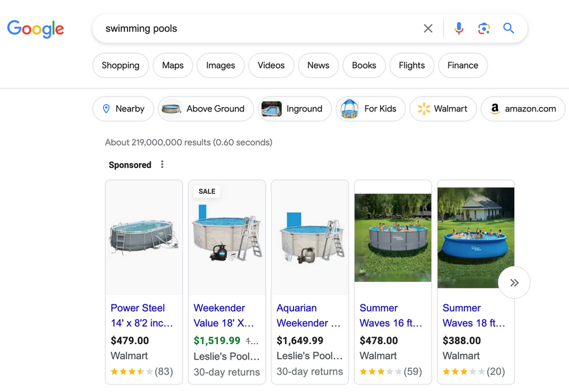Filter results by Nearby

[x=123, y=109]
